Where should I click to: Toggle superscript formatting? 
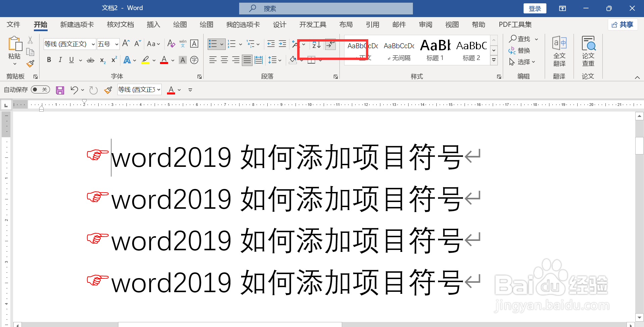click(114, 60)
